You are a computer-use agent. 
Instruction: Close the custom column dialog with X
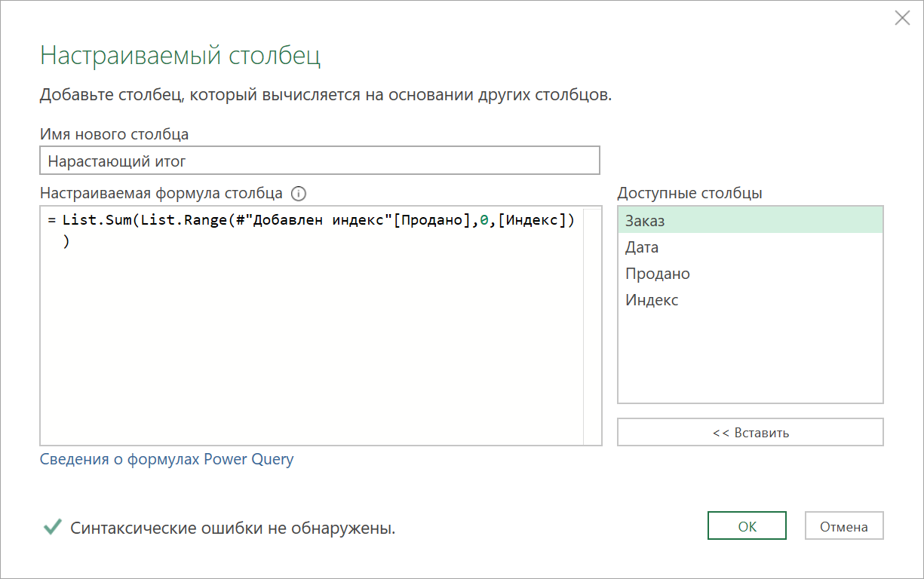[902, 18]
